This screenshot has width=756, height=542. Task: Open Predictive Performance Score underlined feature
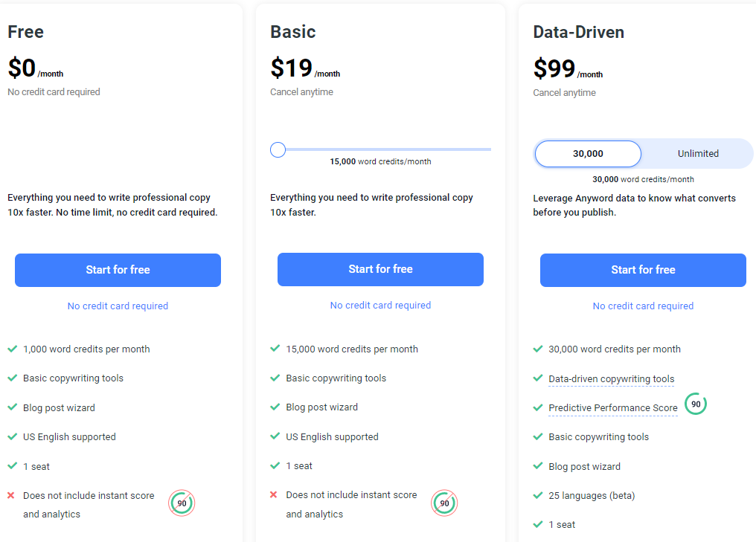click(613, 408)
